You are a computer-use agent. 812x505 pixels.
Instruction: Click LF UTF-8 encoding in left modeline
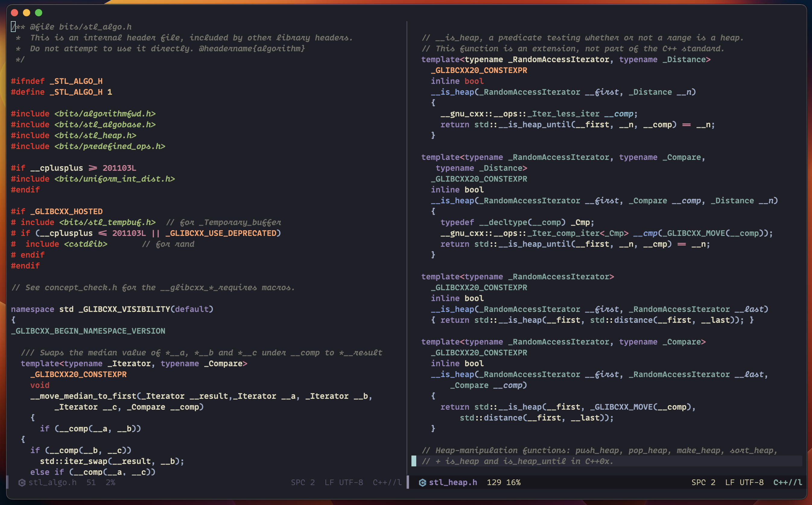(344, 482)
